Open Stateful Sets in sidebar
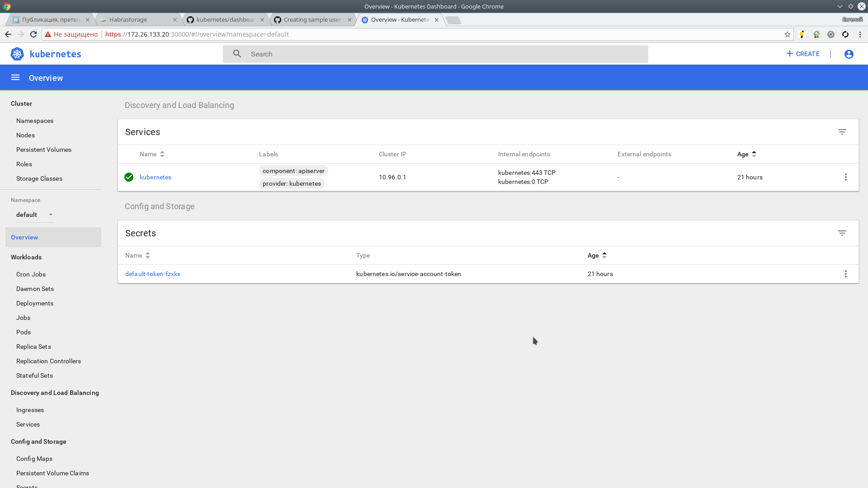The image size is (868, 488). click(x=34, y=375)
